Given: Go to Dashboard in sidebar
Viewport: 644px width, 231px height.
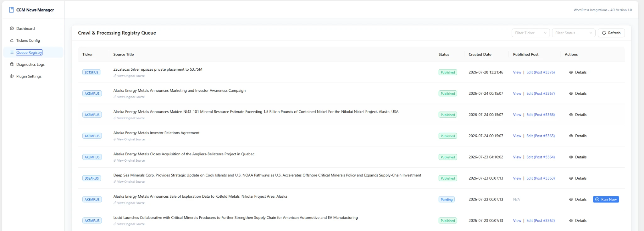Looking at the screenshot, I should 33,28.
